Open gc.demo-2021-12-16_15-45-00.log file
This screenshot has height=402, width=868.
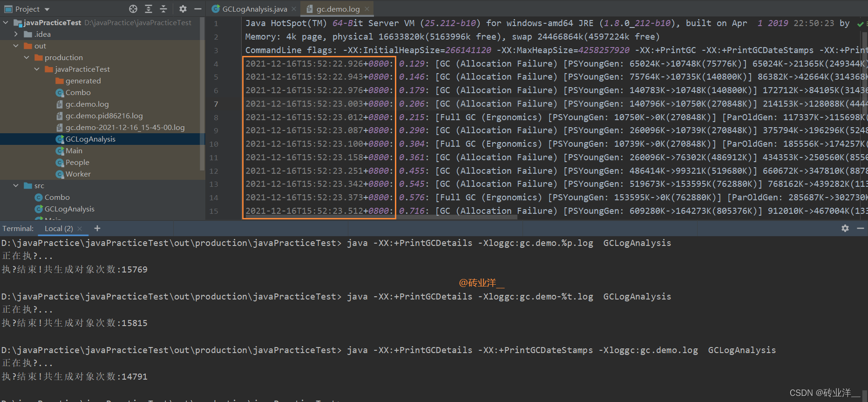(x=125, y=127)
